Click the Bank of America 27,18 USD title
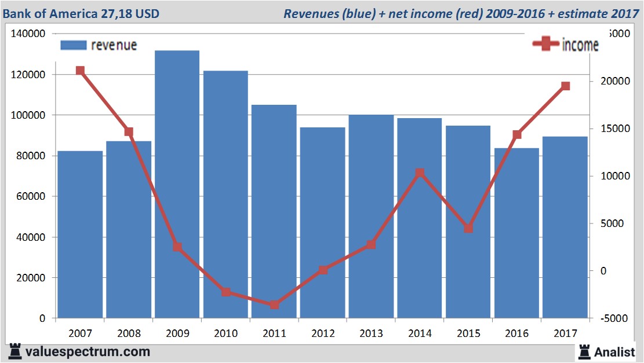This screenshot has height=363, width=644. point(82,13)
